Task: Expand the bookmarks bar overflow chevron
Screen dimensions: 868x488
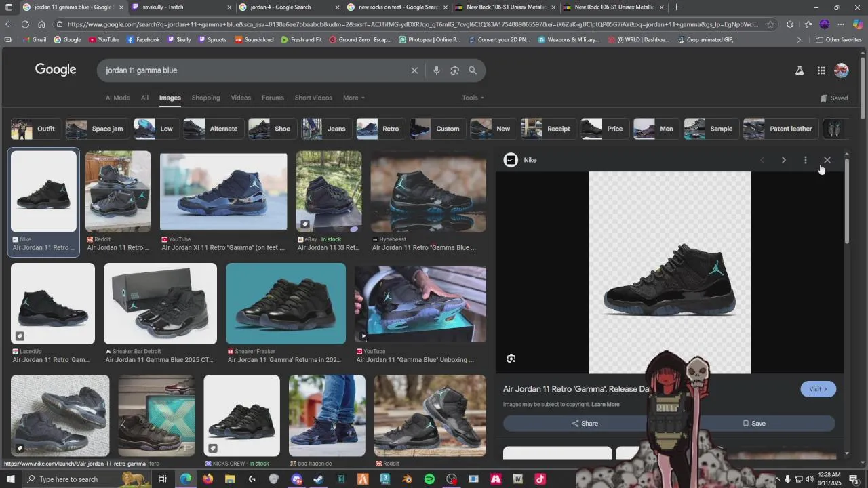Action: (x=799, y=40)
